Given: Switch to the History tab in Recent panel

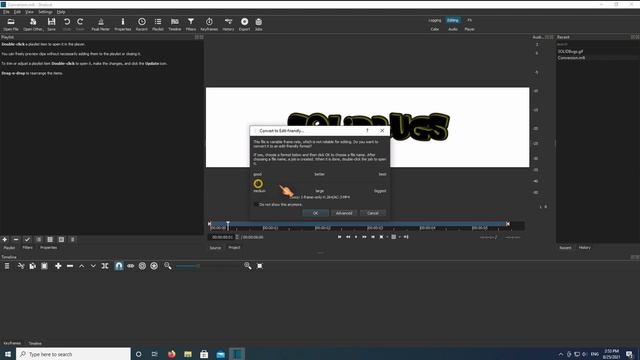Looking at the screenshot, I should [x=584, y=247].
